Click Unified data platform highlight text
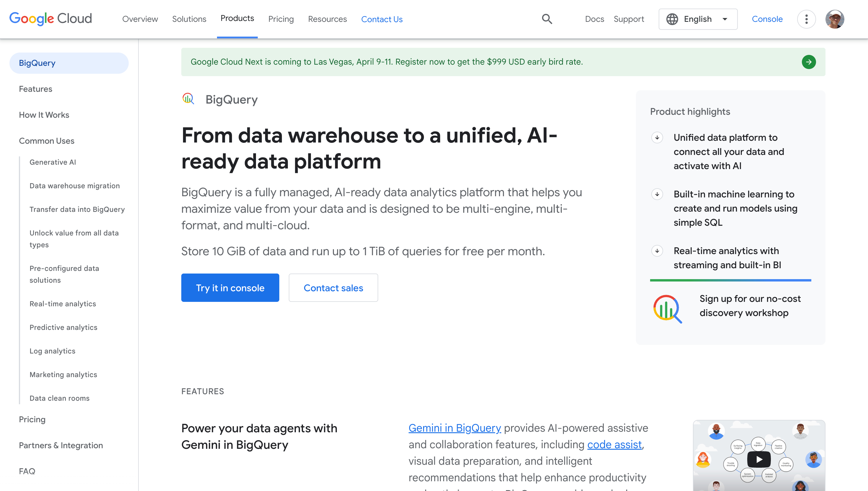Screen dimensions: 868x491 [x=729, y=152]
